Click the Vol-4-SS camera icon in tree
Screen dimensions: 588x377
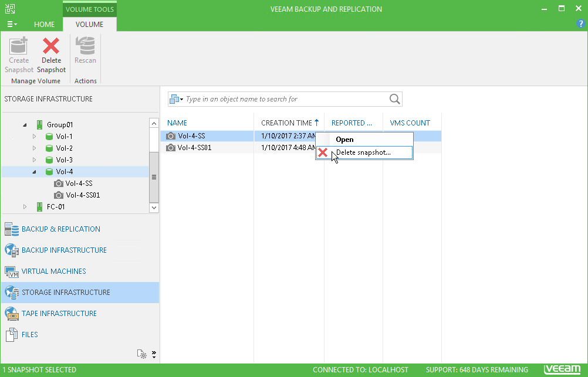59,184
